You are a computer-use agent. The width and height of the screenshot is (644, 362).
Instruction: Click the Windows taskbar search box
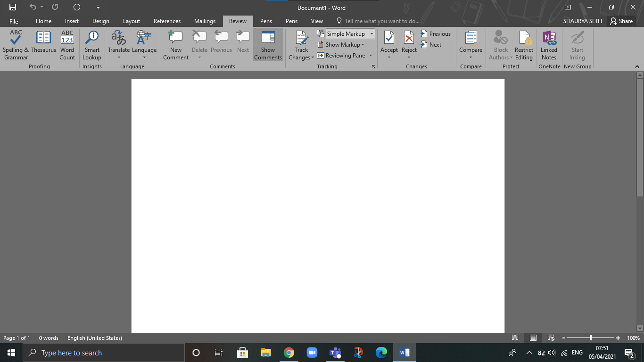point(104,353)
